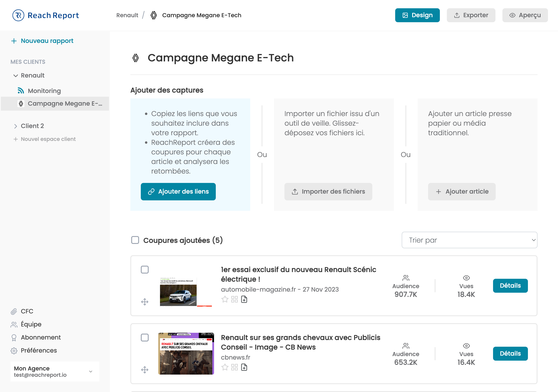558x392 pixels.
Task: Click grid icon under cbnews.fr article
Action: [x=235, y=367]
